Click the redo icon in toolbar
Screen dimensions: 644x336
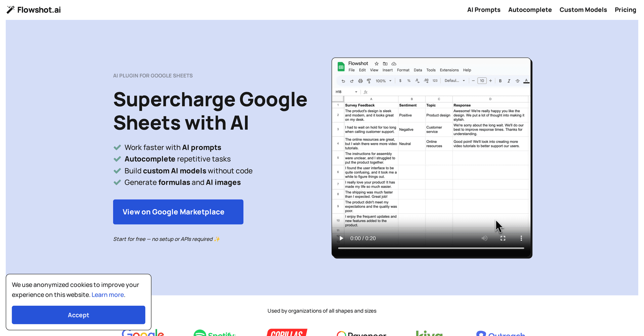[352, 81]
